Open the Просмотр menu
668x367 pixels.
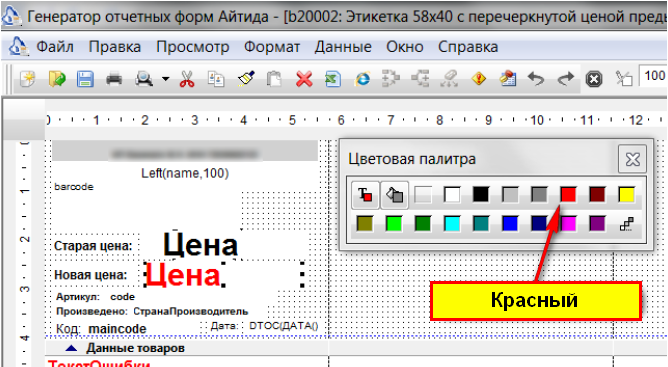[x=193, y=47]
